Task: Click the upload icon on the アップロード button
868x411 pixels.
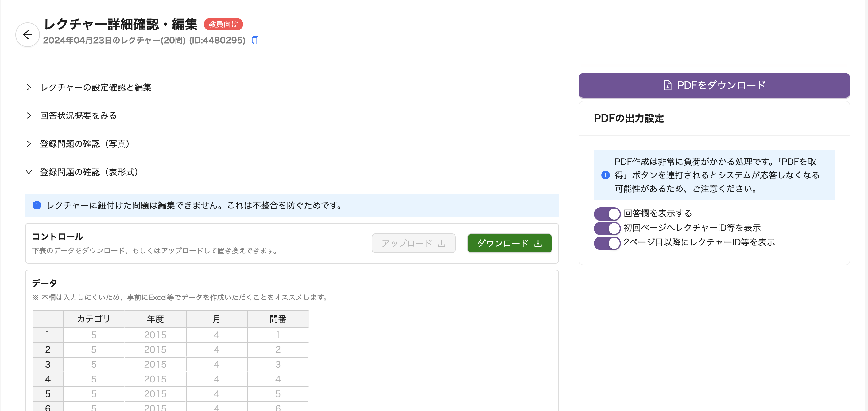Action: tap(441, 243)
